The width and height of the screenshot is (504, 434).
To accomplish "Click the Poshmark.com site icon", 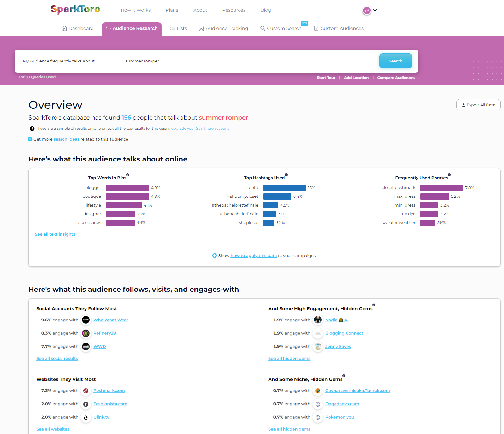I will [x=86, y=391].
